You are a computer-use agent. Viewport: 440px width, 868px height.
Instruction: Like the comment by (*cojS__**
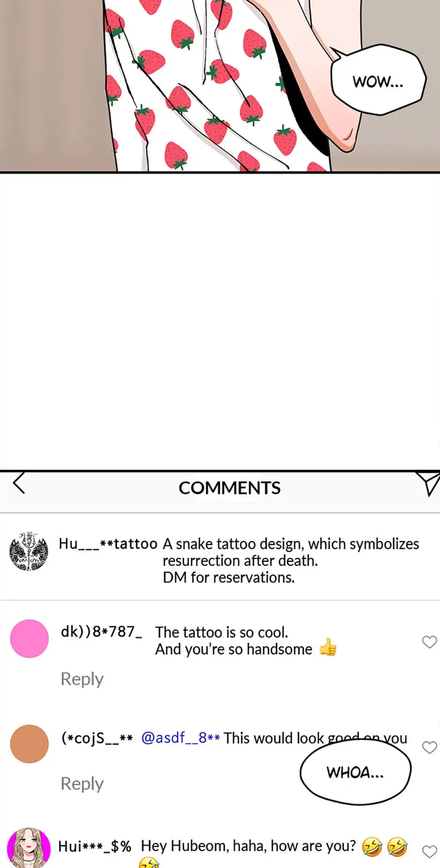pos(429,747)
